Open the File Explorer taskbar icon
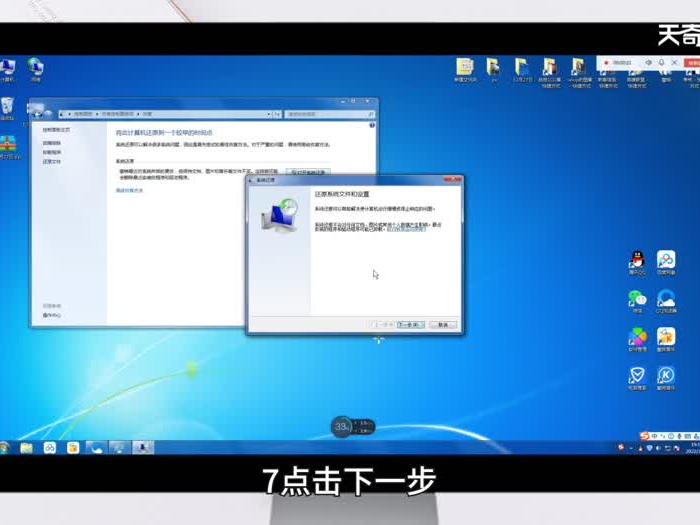 [26, 448]
